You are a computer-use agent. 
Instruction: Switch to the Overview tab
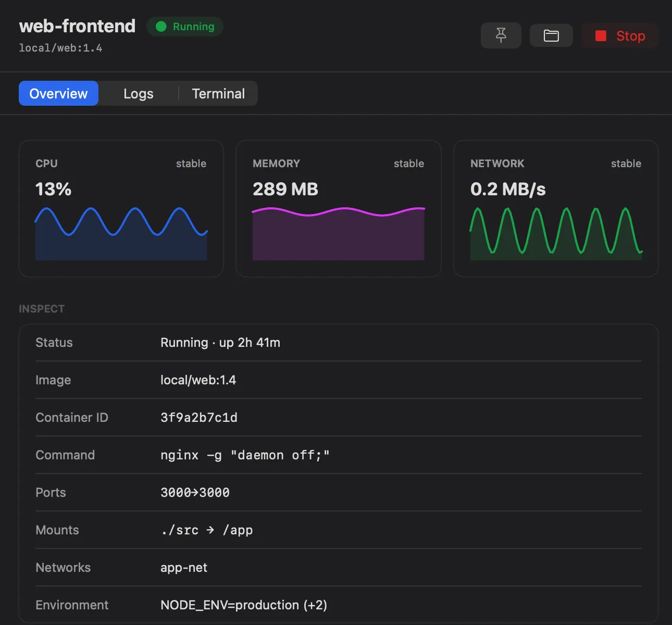pos(58,93)
